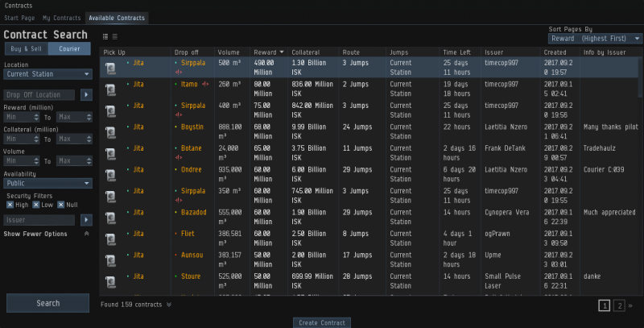Switch results to the details list view icon
Viewport: 644px width, 328px height.
(x=105, y=37)
